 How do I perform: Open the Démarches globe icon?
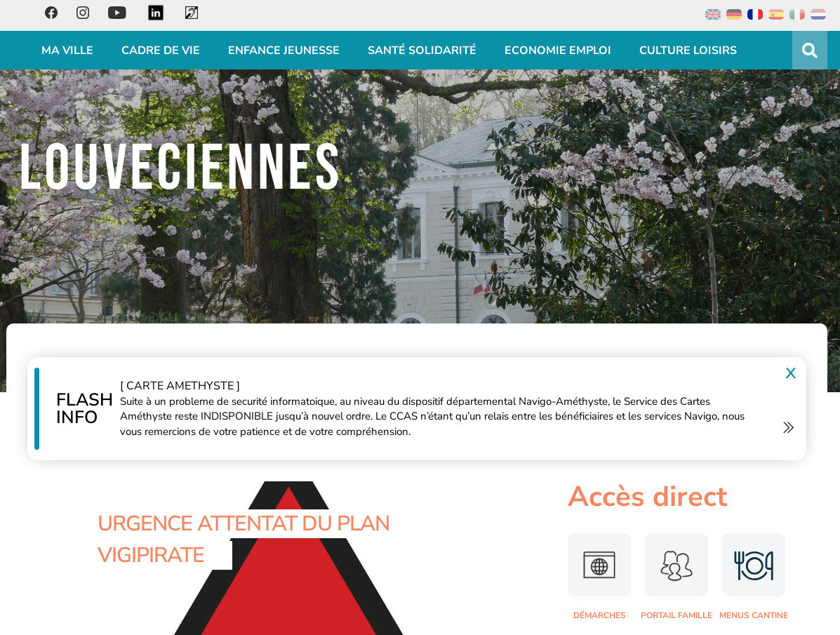pyautogui.click(x=599, y=565)
